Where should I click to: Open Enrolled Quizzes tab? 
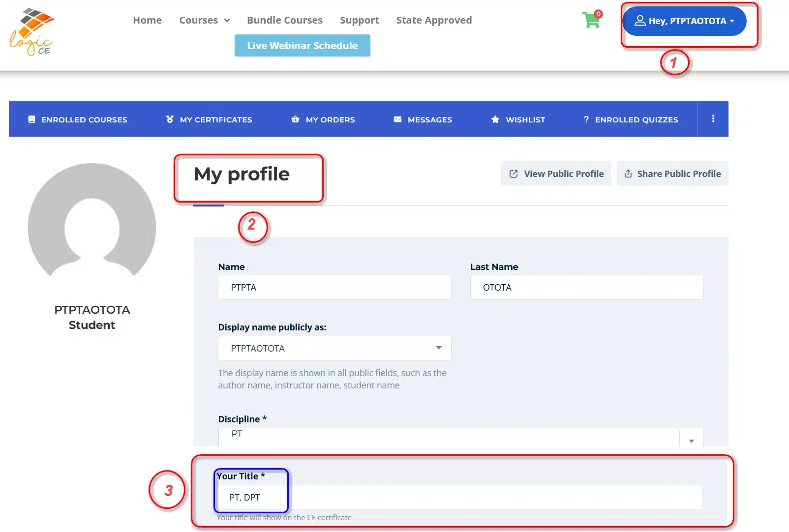coord(631,119)
